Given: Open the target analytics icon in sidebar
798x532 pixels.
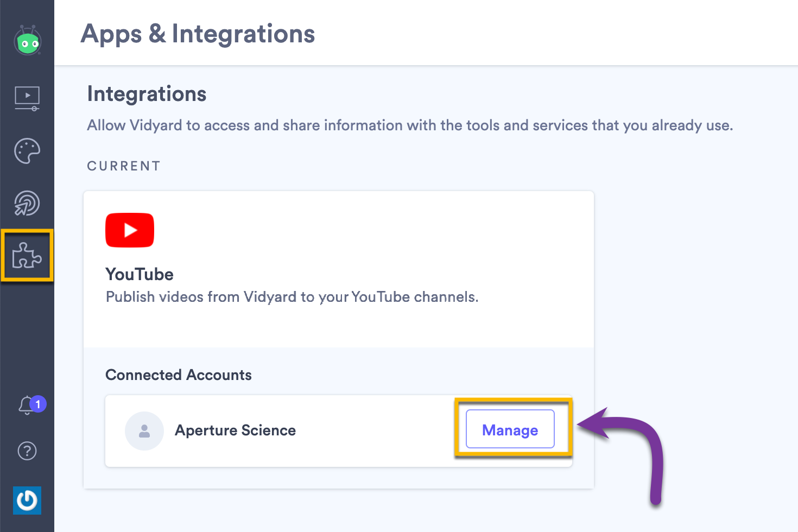Looking at the screenshot, I should 27,204.
